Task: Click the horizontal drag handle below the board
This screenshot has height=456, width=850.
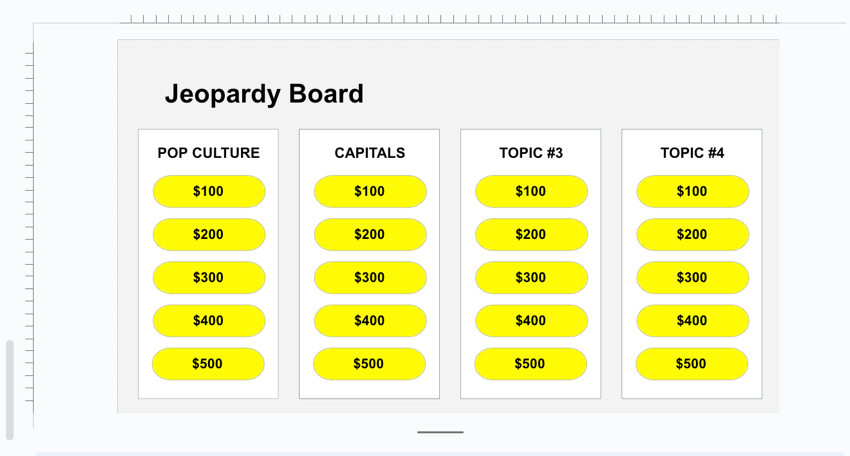Action: coord(440,432)
